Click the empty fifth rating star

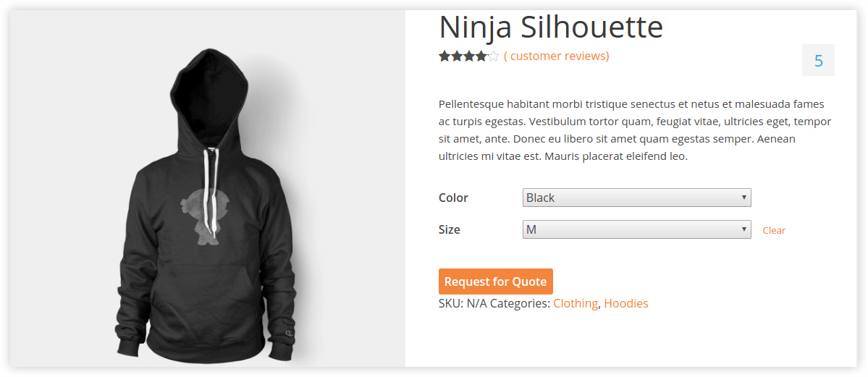tap(494, 56)
